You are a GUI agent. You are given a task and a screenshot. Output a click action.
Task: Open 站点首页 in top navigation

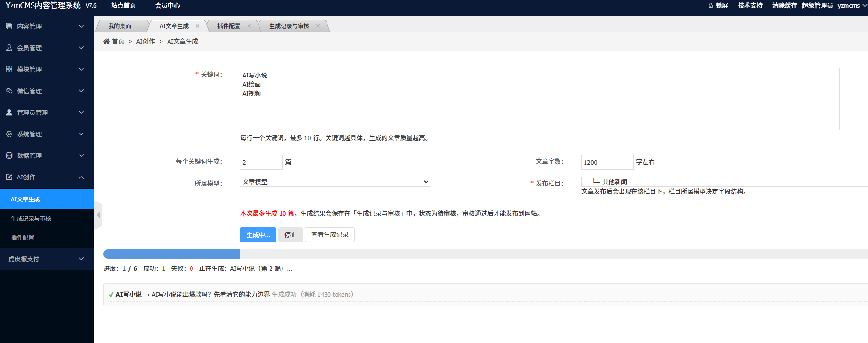tap(124, 6)
